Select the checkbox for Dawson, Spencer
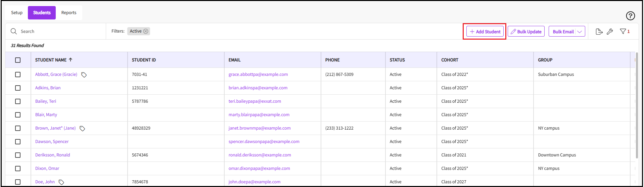Screen dimensions: 644x187 point(18,142)
